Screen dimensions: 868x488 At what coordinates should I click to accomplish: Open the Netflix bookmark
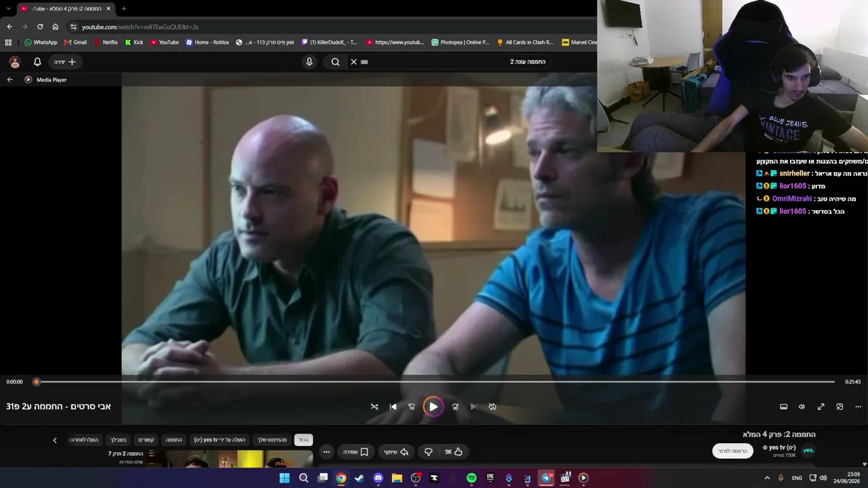click(x=105, y=42)
